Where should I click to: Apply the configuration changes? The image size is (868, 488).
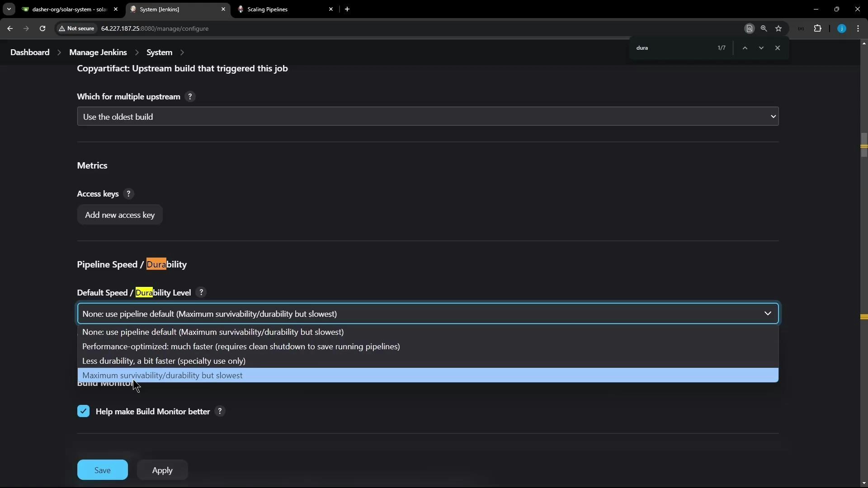pyautogui.click(x=162, y=470)
